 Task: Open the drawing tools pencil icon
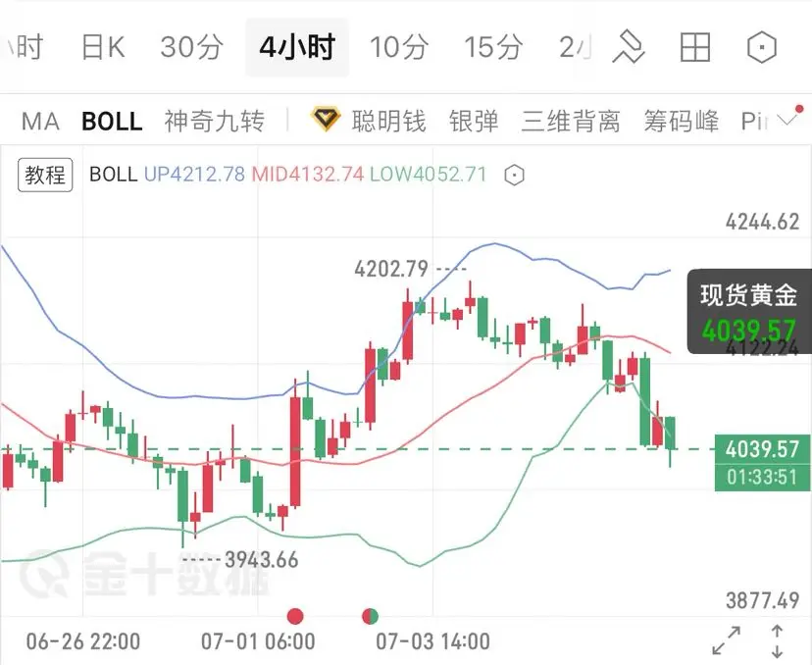pyautogui.click(x=629, y=47)
